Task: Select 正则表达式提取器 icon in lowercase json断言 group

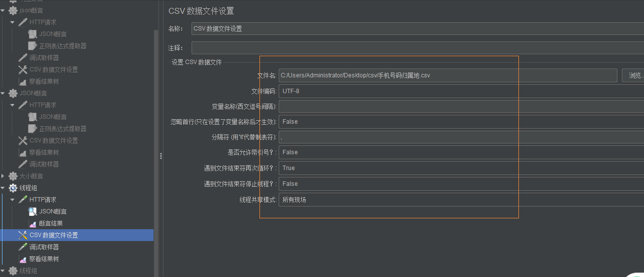Action: coord(32,46)
